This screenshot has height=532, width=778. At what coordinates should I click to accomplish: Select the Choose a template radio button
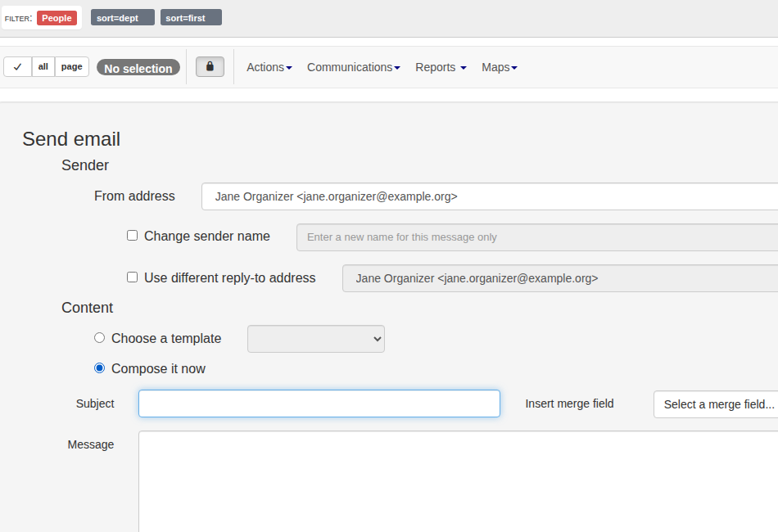click(x=99, y=337)
